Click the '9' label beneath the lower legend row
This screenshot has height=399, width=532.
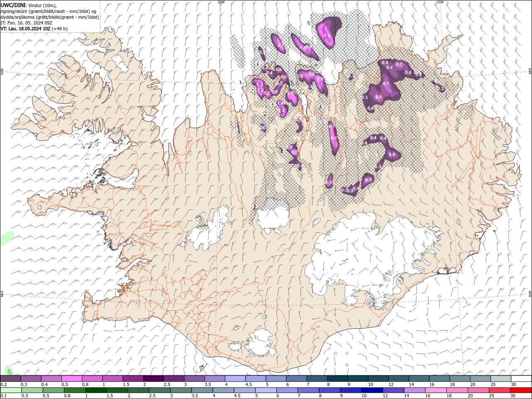point(342,396)
